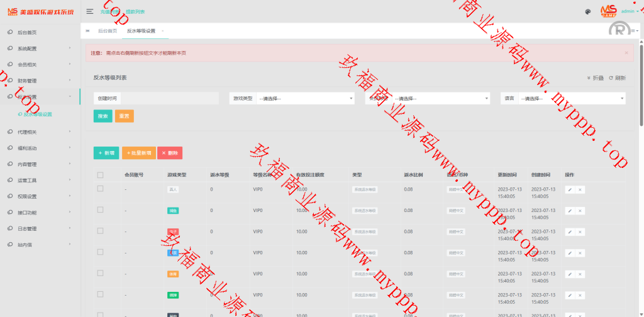Click the delete X icon in first row
The height and width of the screenshot is (317, 644).
[580, 189]
